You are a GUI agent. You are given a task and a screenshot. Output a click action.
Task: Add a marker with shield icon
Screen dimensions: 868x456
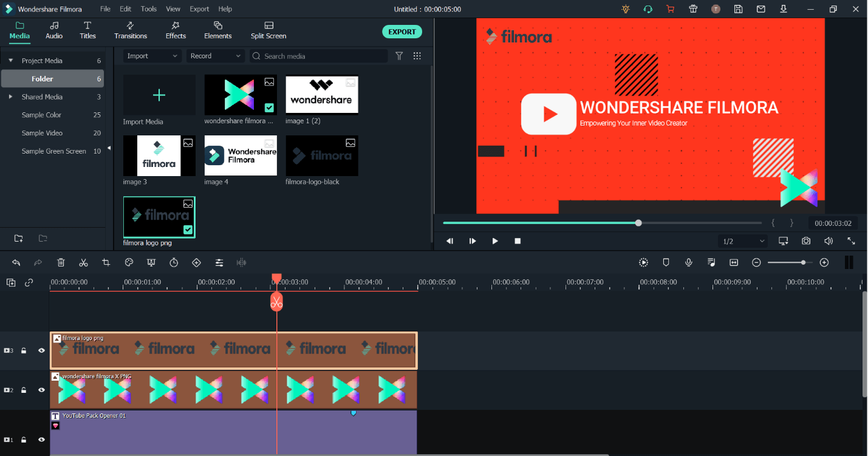pyautogui.click(x=666, y=262)
